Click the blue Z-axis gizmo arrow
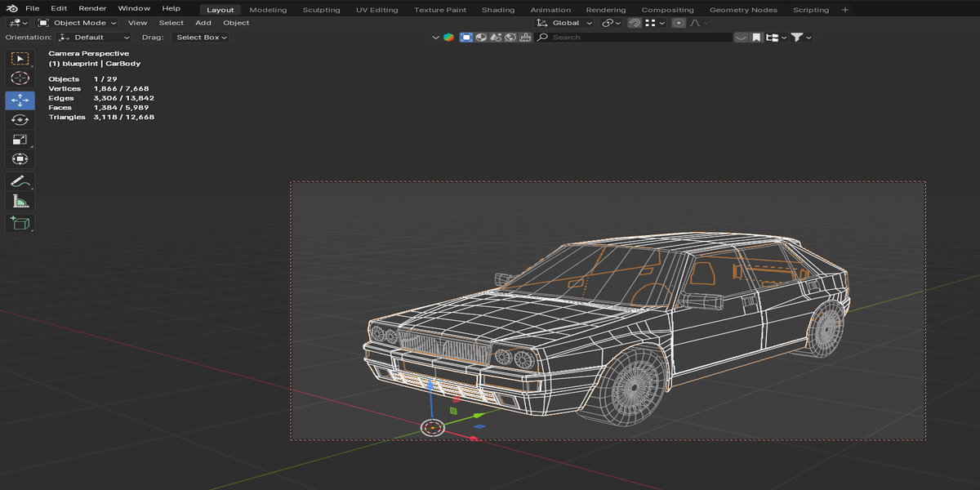 (x=432, y=385)
